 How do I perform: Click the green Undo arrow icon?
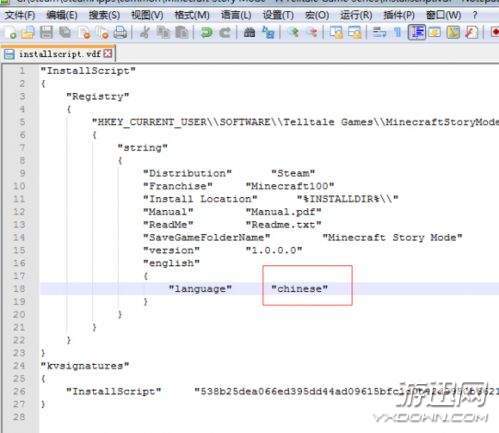click(207, 32)
